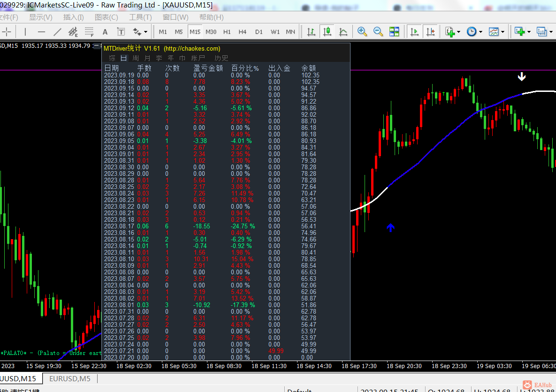Open the 插入(I) menu
The height and width of the screenshot is (392, 556).
(x=73, y=17)
